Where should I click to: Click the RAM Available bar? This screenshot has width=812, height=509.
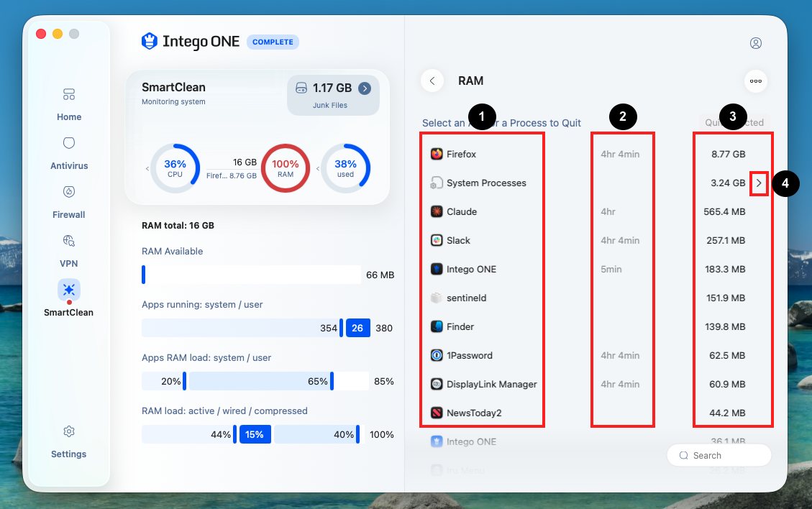pyautogui.click(x=251, y=275)
